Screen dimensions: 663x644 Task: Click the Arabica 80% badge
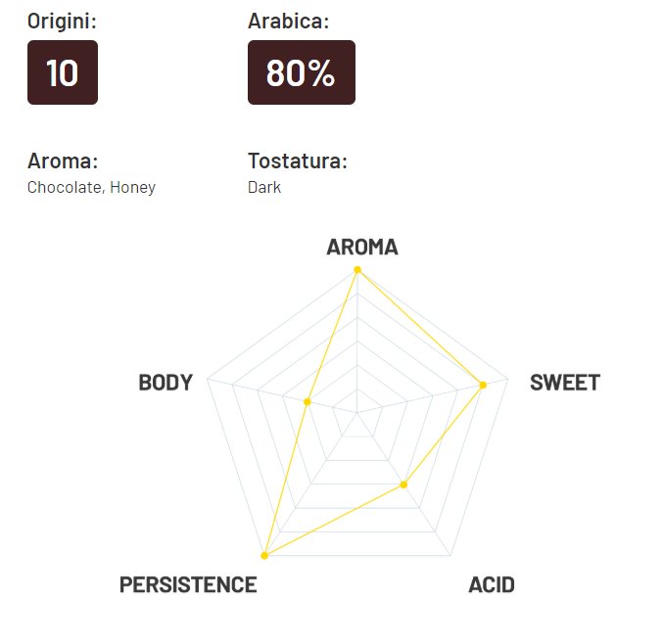click(302, 72)
